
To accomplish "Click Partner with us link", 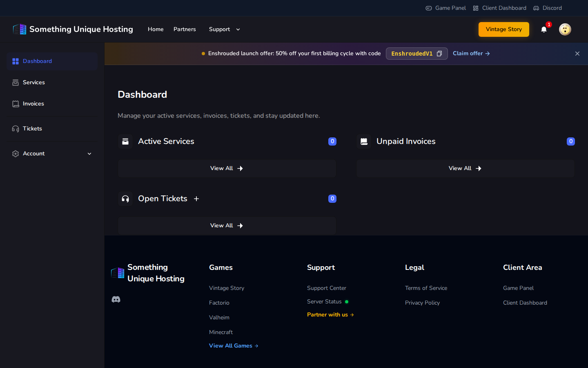I will pyautogui.click(x=330, y=315).
